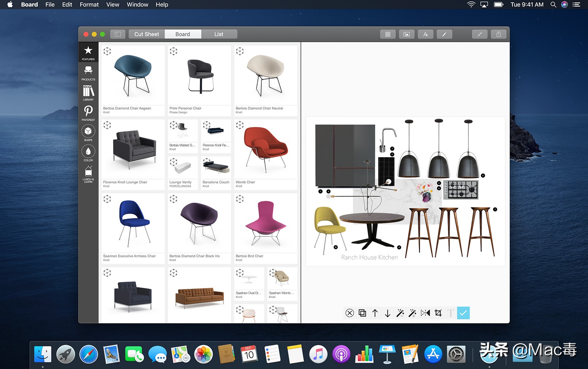588x369 pixels.
Task: Click the flip horizontal mirror icon
Action: point(425,313)
